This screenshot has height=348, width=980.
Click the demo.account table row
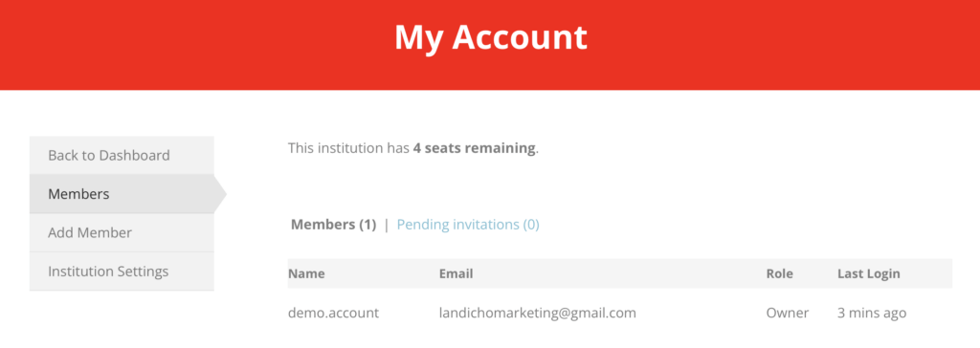tap(620, 313)
